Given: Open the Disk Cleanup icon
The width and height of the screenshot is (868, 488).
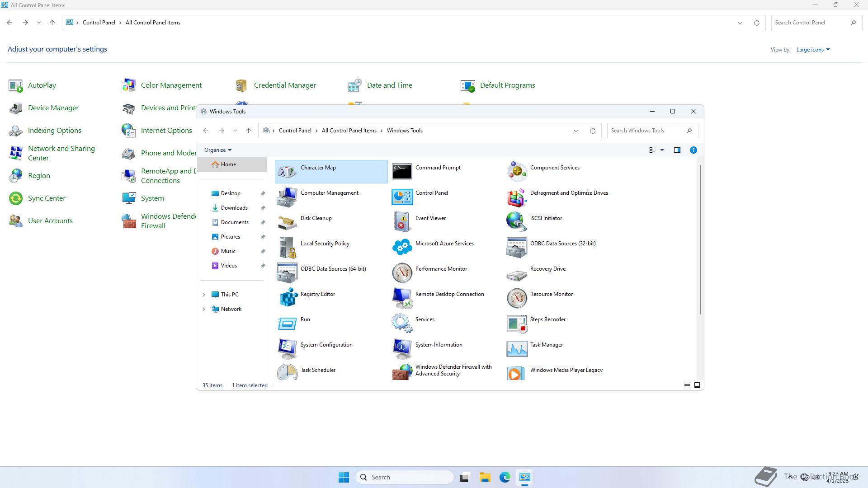Looking at the screenshot, I should click(287, 222).
